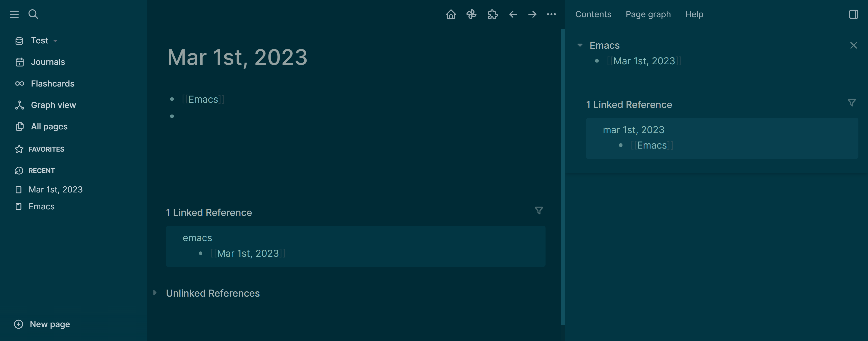The height and width of the screenshot is (341, 868).
Task: Open the more options ellipsis menu
Action: click(x=552, y=14)
